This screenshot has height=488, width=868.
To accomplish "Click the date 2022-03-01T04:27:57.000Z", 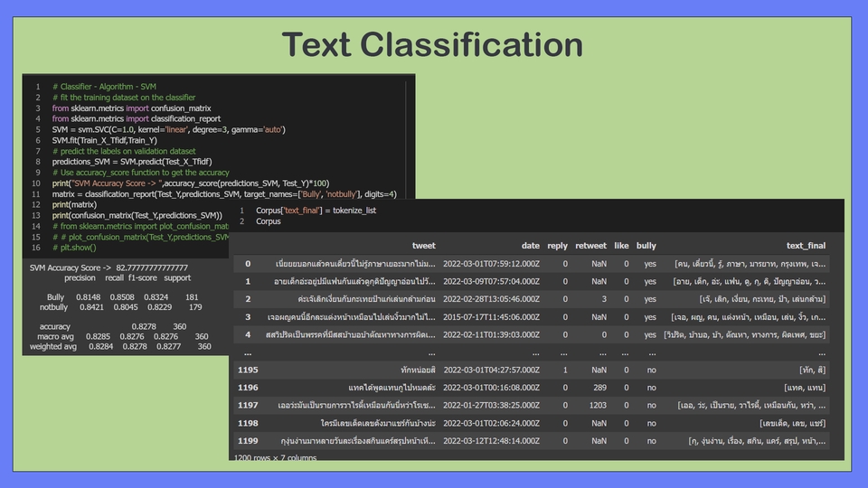I will 491,371.
